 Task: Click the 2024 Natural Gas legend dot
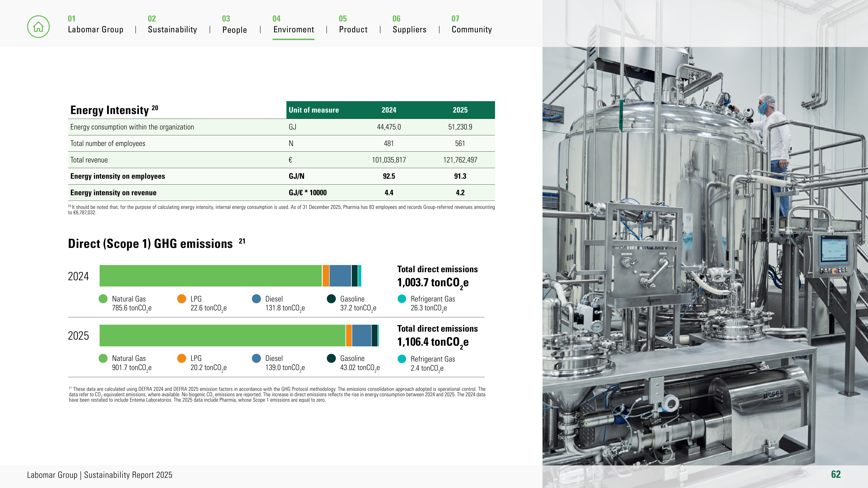coord(103,299)
